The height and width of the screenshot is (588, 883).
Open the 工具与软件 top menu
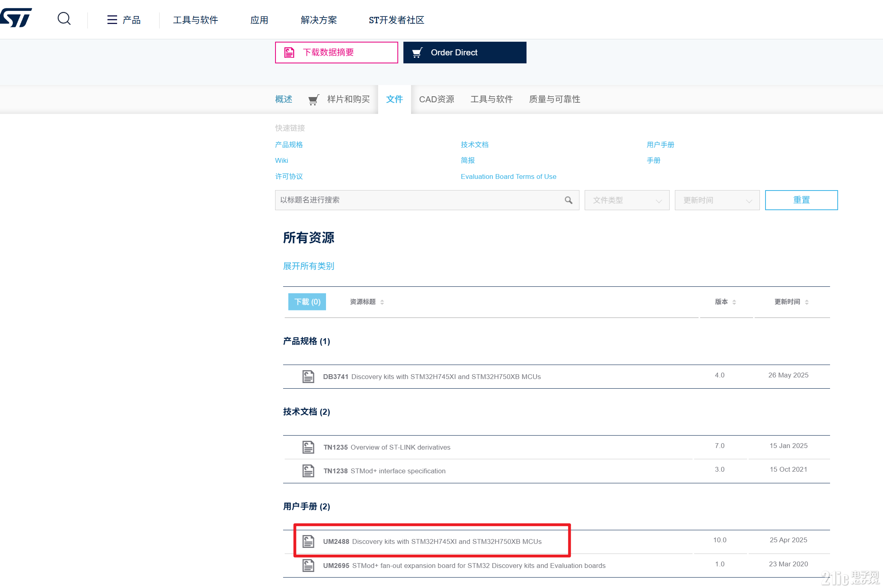click(x=196, y=20)
